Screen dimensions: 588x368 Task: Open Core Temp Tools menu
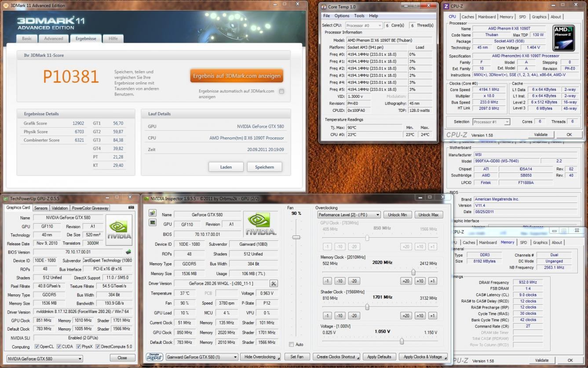(x=359, y=16)
